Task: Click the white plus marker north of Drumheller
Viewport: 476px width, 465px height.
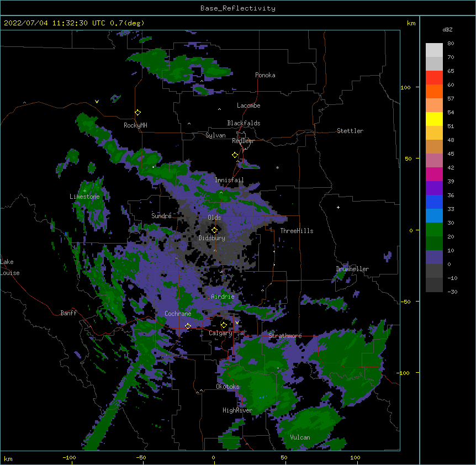Action: click(338, 207)
